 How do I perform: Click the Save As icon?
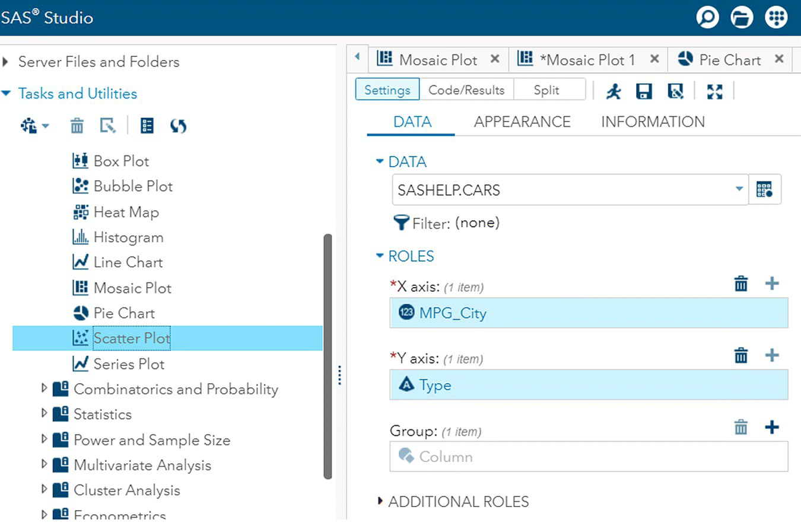[x=675, y=91]
